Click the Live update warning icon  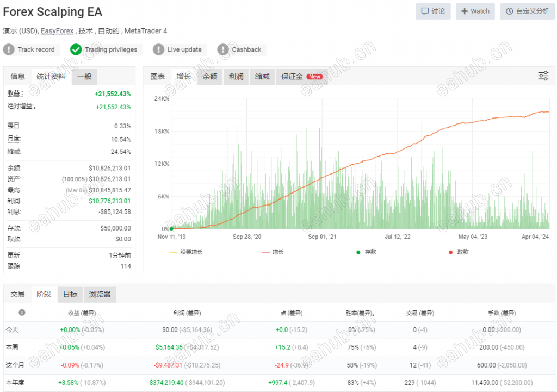click(158, 49)
